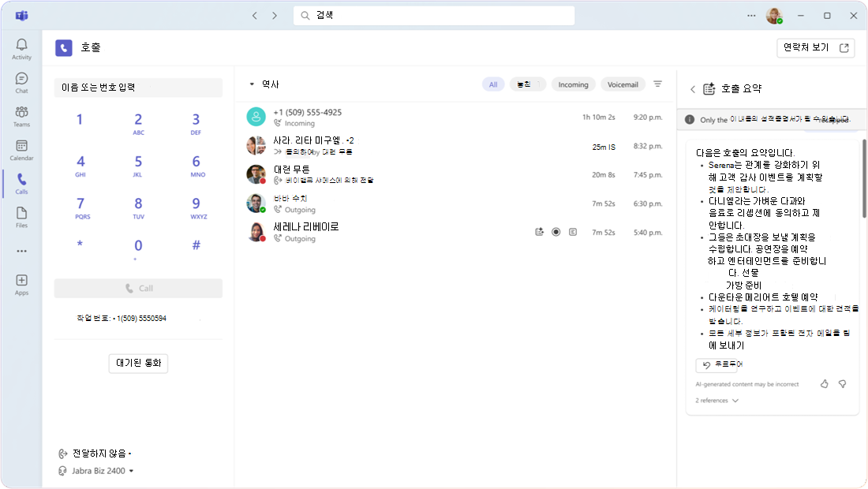
Task: Click the headset icon beside Jabra Biz 2400
Action: (x=63, y=472)
